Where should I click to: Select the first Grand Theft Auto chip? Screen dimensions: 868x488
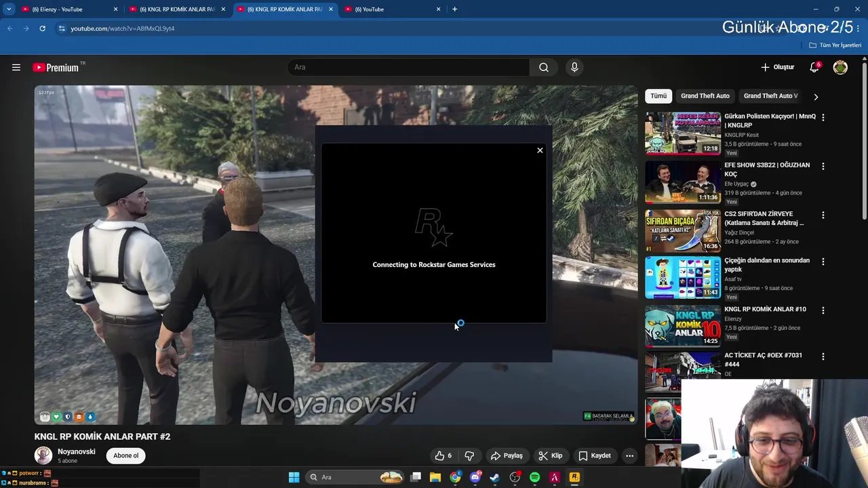705,96
